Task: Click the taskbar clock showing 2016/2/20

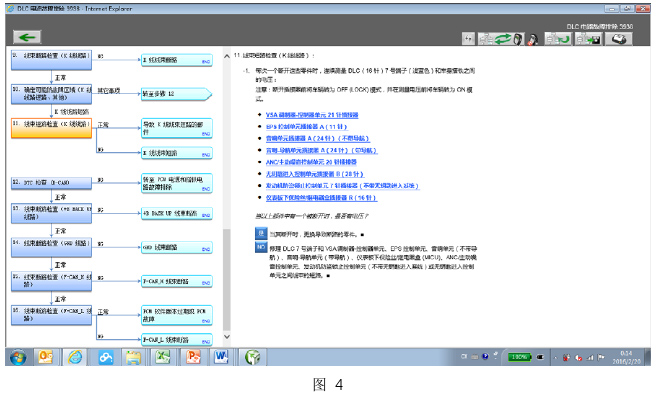Action: point(626,358)
